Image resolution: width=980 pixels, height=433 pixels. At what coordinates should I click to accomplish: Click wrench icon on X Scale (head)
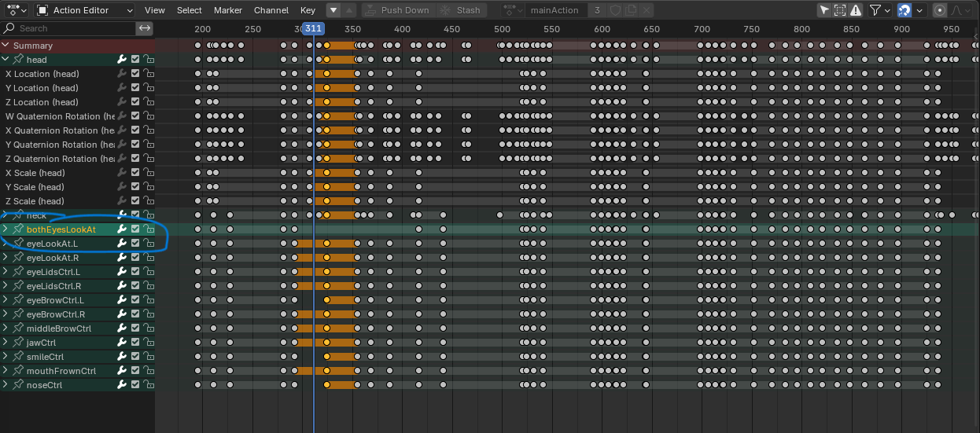[122, 173]
